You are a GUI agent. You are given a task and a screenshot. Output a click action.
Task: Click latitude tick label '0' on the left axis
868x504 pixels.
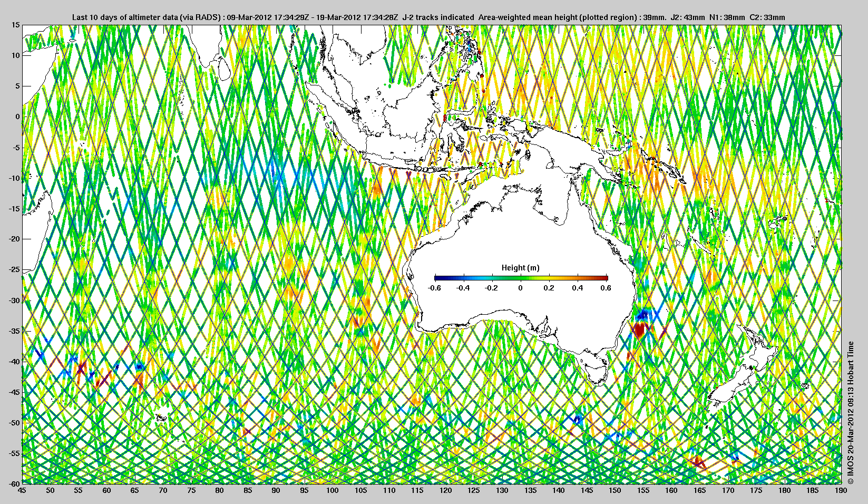(17, 117)
